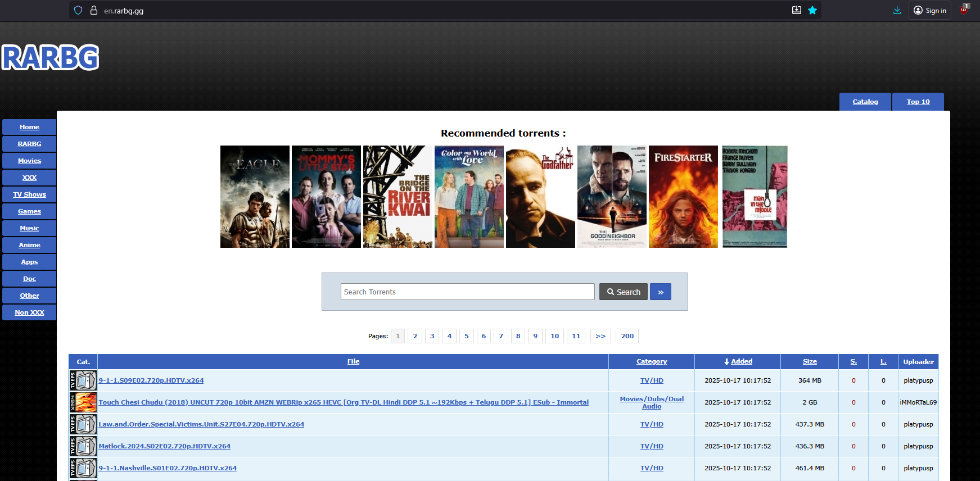Go to page 11 of results
The height and width of the screenshot is (481, 980).
click(x=576, y=336)
